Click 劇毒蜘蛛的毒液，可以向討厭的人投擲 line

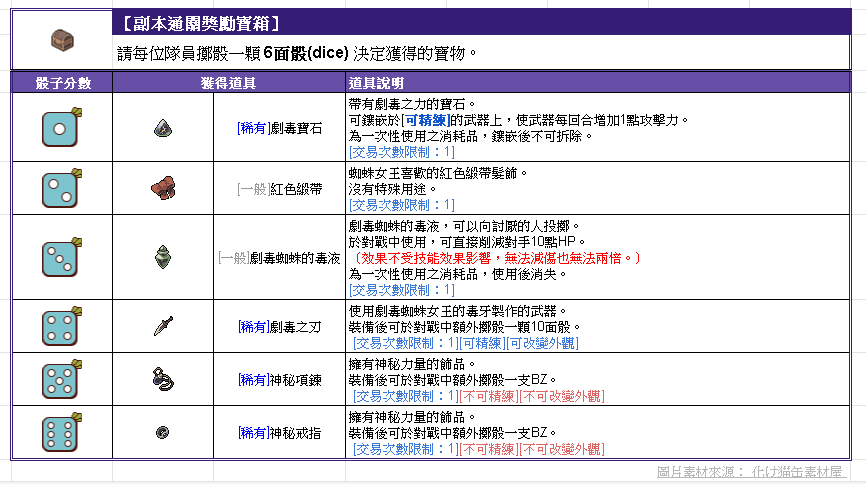464,227
